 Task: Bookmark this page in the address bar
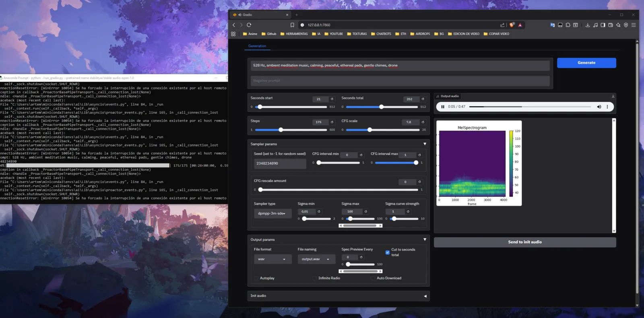(292, 25)
